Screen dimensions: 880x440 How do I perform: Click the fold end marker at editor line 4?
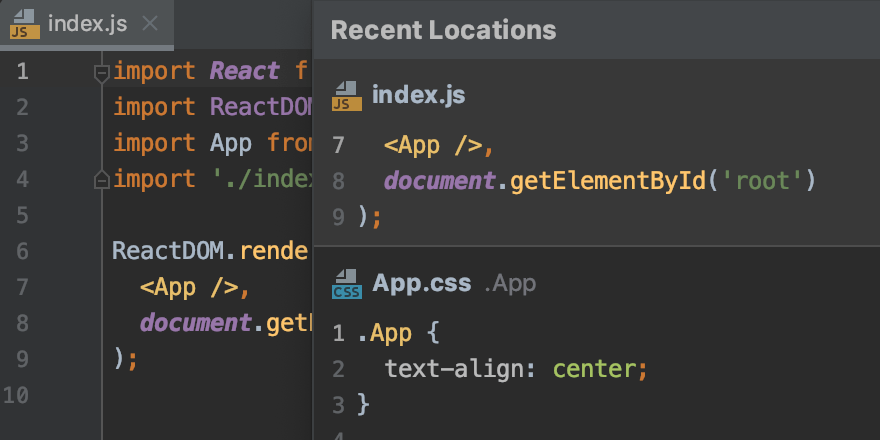[x=100, y=180]
